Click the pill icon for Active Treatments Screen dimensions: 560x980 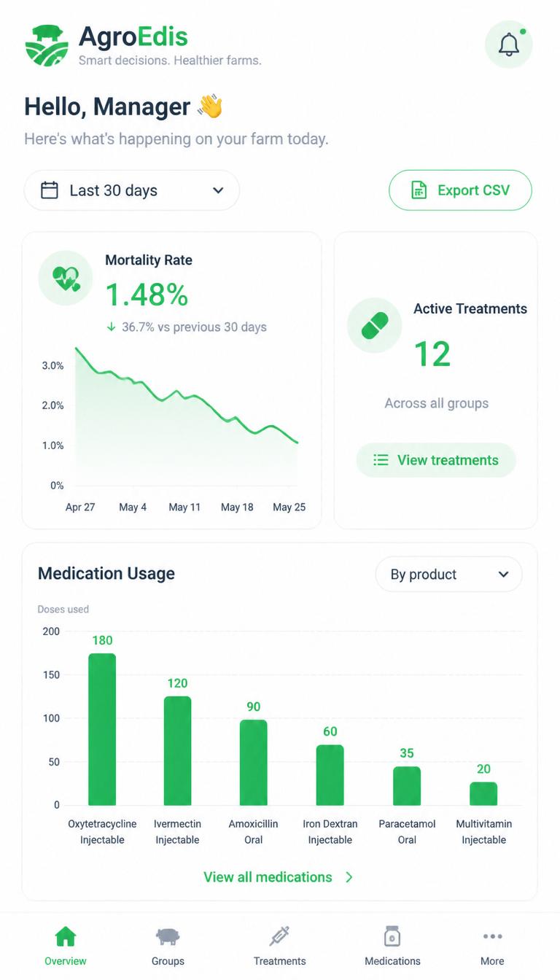[375, 325]
